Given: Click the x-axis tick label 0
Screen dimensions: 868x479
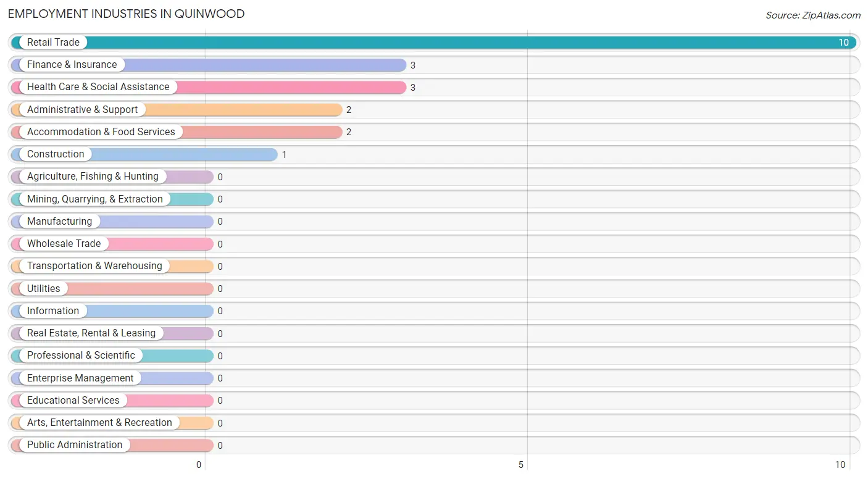Looking at the screenshot, I should coord(199,465).
